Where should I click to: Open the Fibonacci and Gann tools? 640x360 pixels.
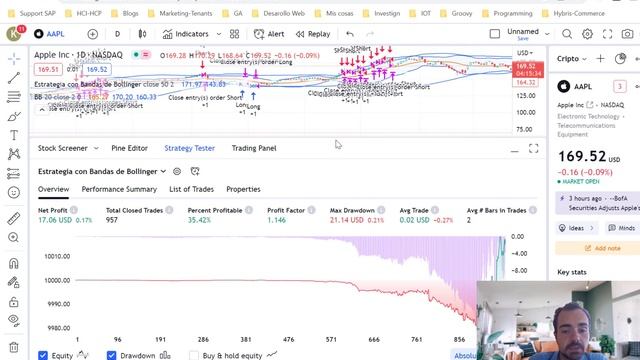point(14,97)
